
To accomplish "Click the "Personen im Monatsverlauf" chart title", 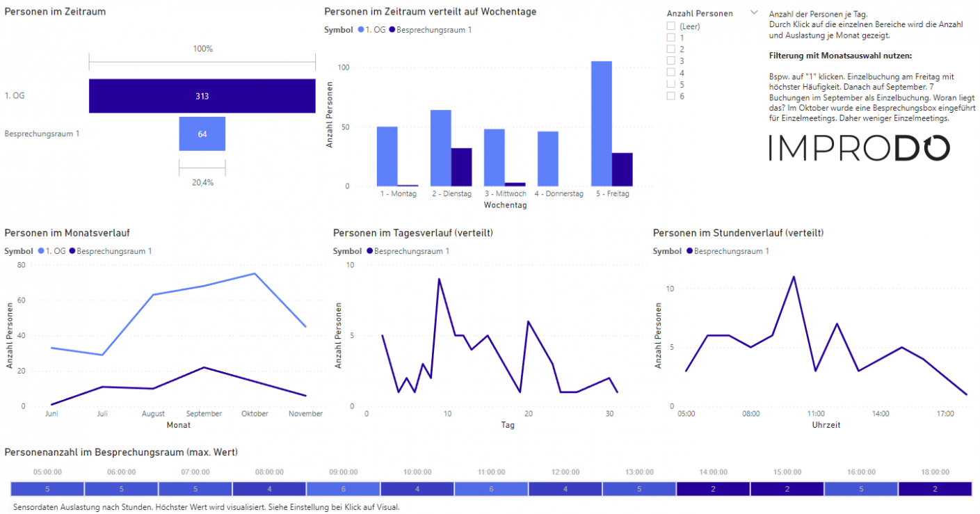I will point(67,232).
